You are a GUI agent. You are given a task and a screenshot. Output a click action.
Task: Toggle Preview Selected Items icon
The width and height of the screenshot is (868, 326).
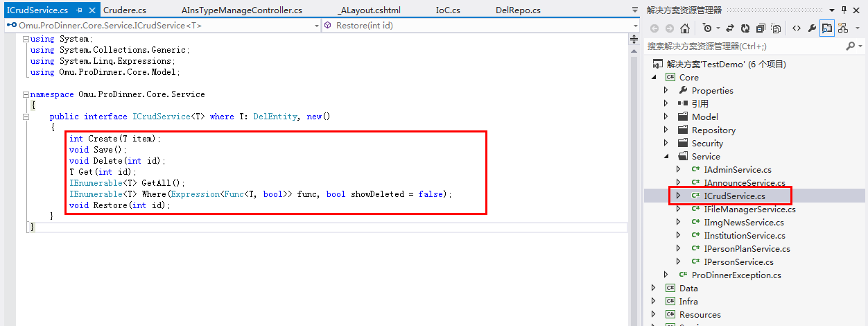click(x=826, y=28)
